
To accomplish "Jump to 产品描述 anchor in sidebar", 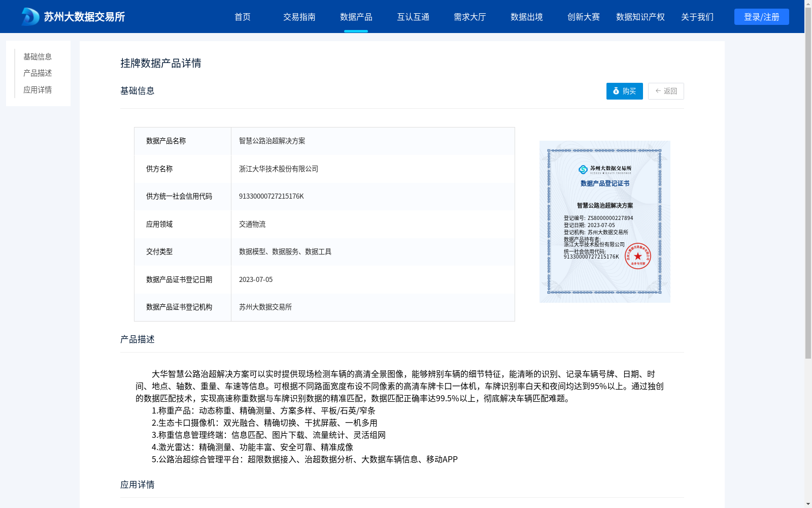I will [x=38, y=73].
